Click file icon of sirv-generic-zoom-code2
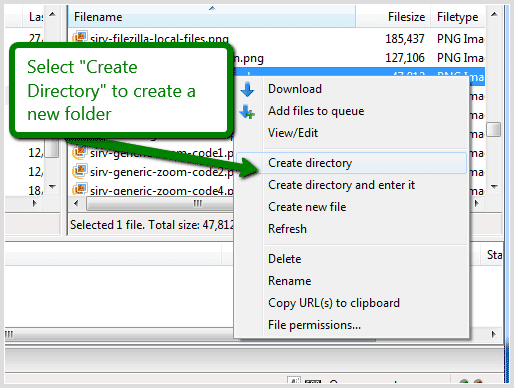 click(80, 171)
